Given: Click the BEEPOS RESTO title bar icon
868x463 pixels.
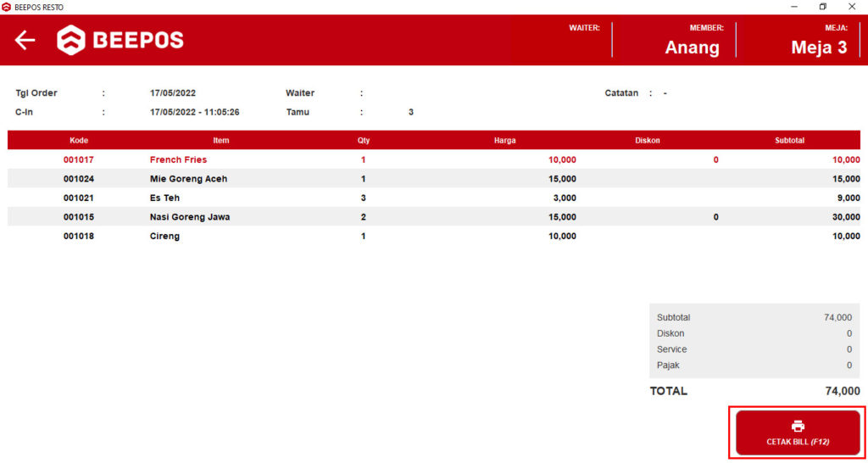Looking at the screenshot, I should [x=7, y=7].
